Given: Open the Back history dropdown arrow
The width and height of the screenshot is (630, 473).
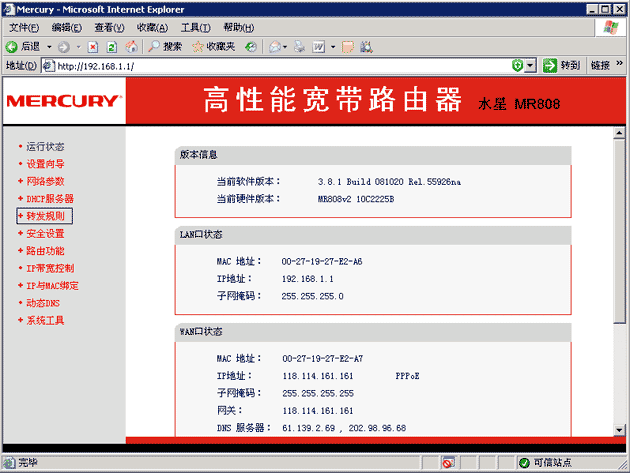Looking at the screenshot, I should 49,47.
